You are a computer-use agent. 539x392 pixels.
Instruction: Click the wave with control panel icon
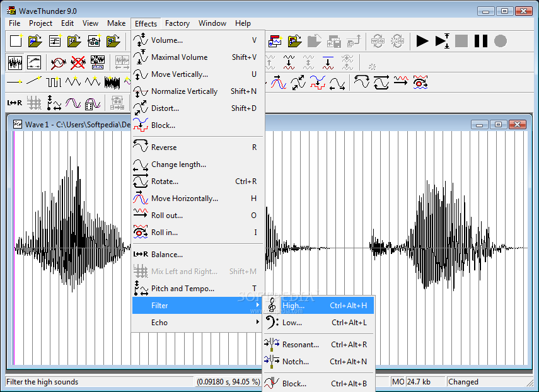[x=98, y=62]
